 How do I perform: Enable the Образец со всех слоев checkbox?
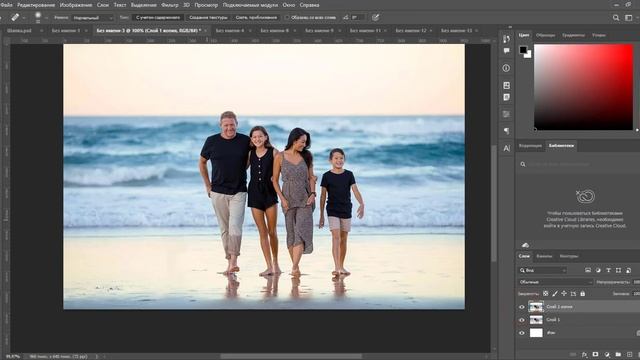pos(287,18)
